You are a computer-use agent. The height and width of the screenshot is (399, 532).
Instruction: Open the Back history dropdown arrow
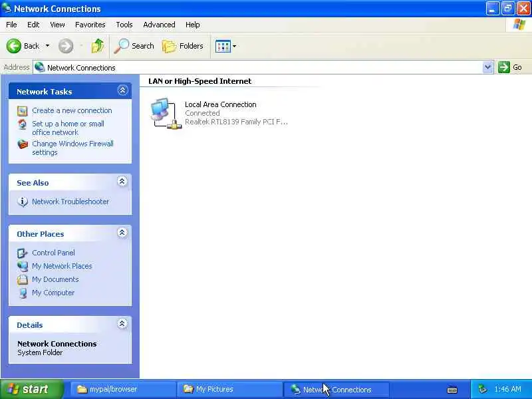[47, 46]
